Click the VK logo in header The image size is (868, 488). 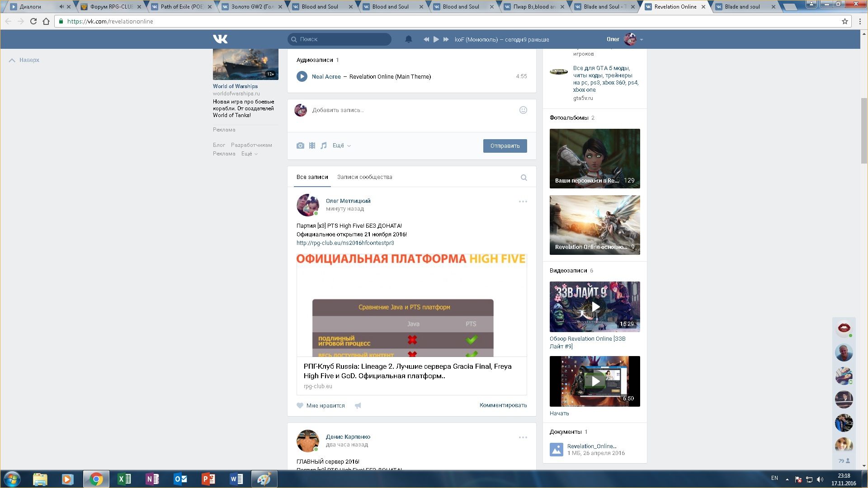220,39
